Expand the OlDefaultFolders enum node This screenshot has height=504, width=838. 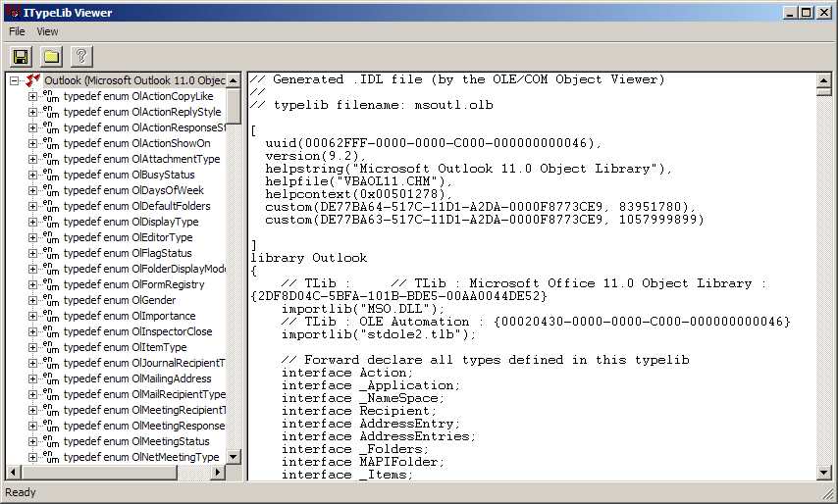click(32, 206)
